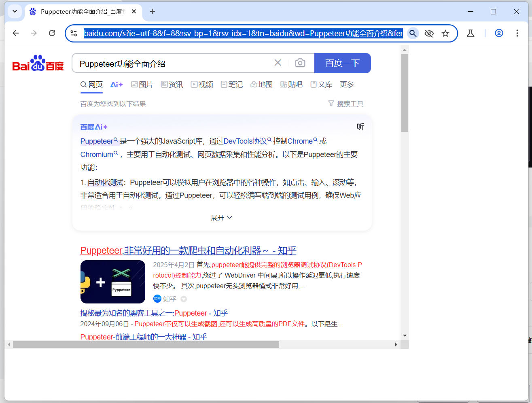Expand the AI answer with 展开

click(222, 218)
